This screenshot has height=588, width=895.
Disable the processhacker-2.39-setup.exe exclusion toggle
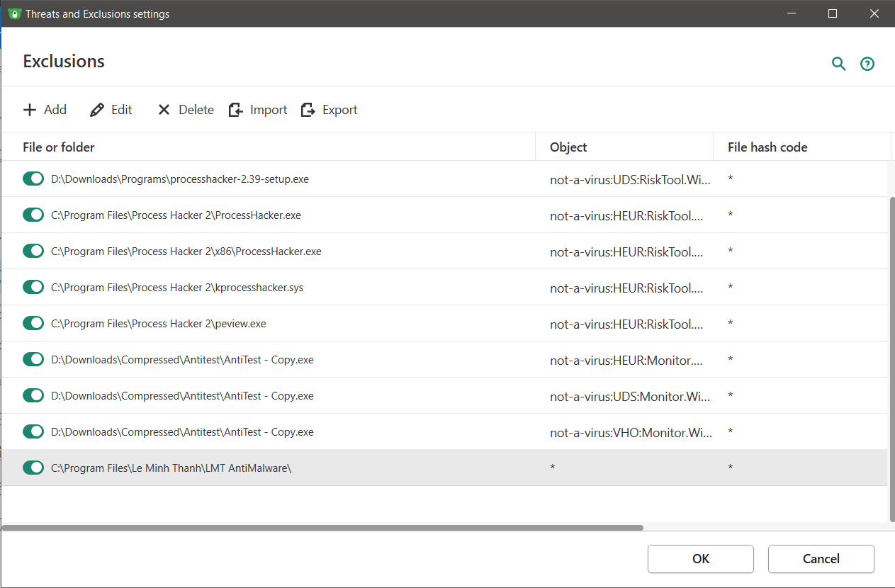33,179
